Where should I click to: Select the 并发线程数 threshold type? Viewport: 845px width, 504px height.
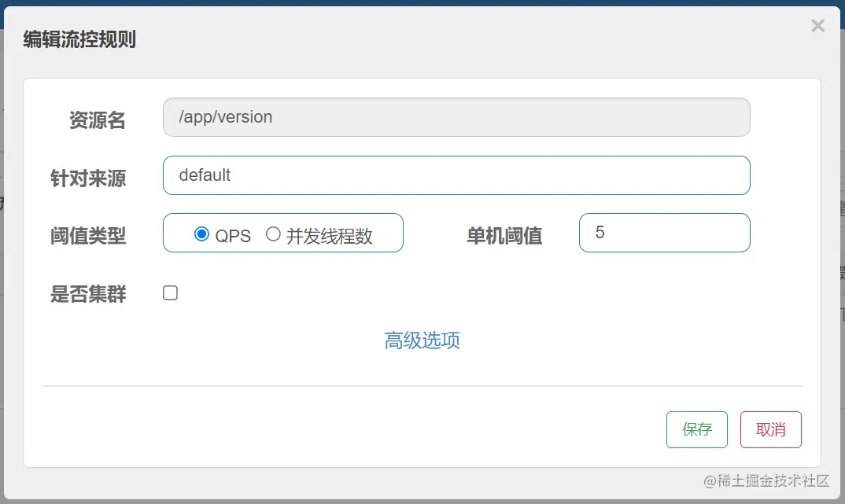[x=273, y=233]
